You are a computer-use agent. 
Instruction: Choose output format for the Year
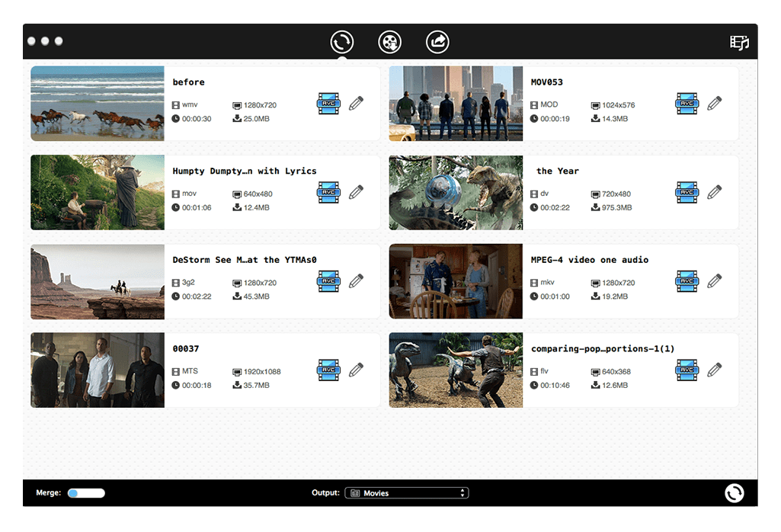(x=687, y=192)
